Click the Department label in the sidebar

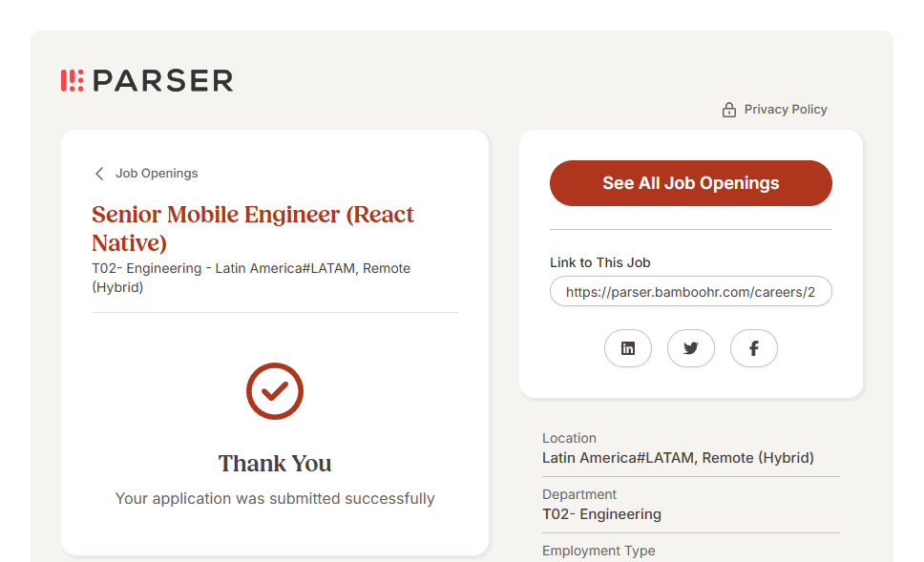(x=579, y=494)
